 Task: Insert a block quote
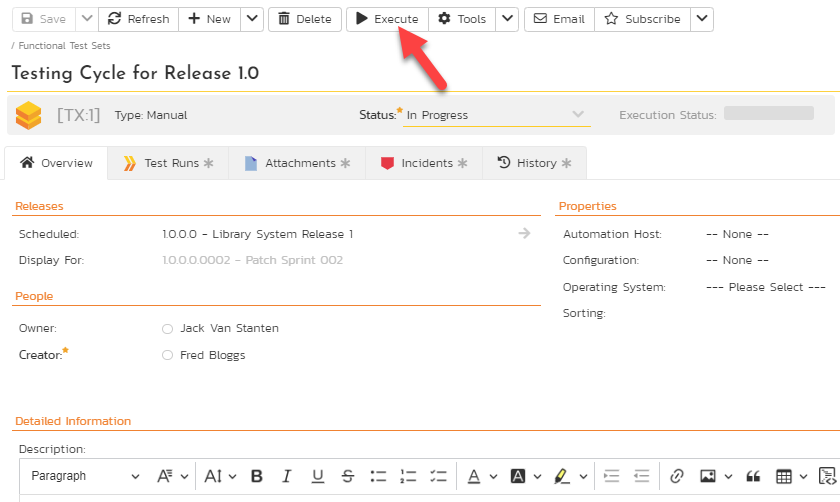753,476
